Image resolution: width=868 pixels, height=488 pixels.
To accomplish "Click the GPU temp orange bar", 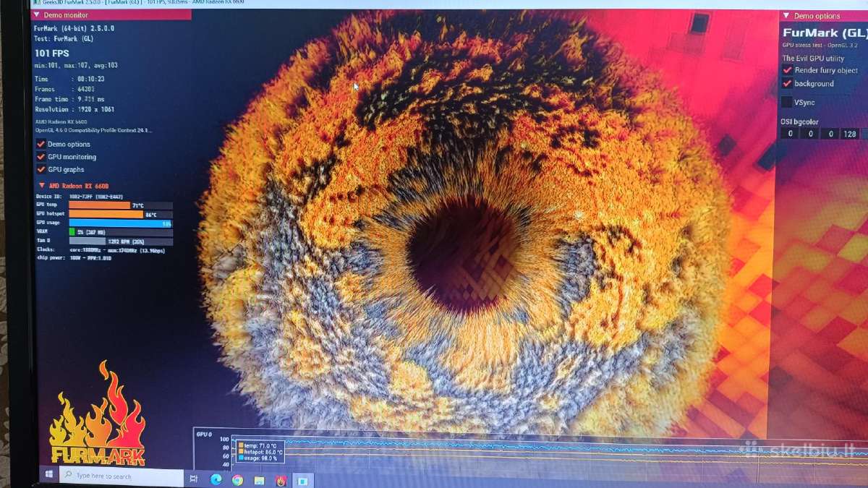I will [99, 205].
